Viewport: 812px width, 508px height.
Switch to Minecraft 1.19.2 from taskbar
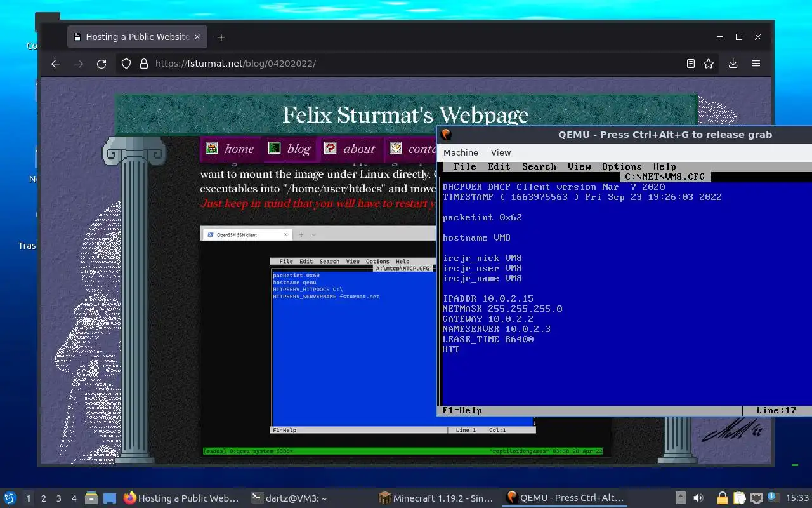436,498
